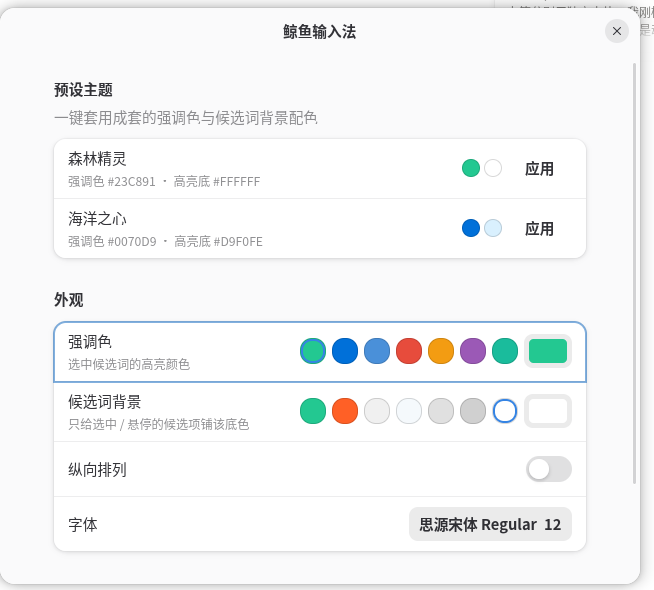Click the 预设主题 section heading
Screen dimensions: 654x590
click(83, 90)
